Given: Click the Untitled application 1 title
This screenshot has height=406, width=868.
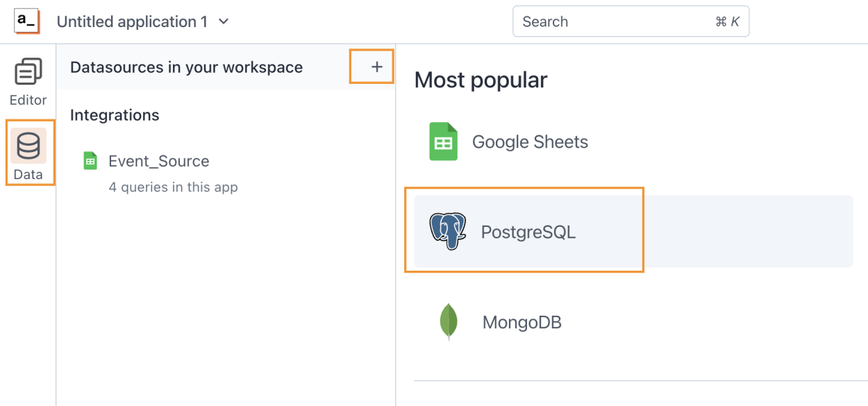Looking at the screenshot, I should (131, 22).
